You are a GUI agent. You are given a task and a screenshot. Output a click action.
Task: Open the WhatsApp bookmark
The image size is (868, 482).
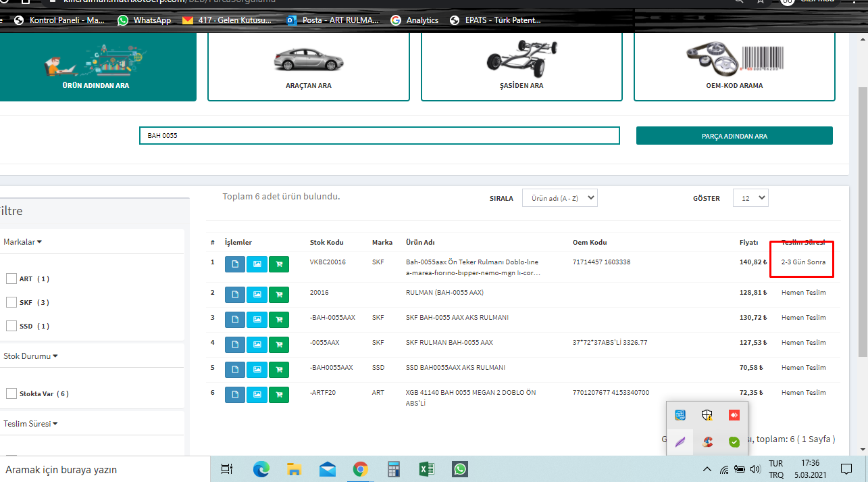[145, 20]
